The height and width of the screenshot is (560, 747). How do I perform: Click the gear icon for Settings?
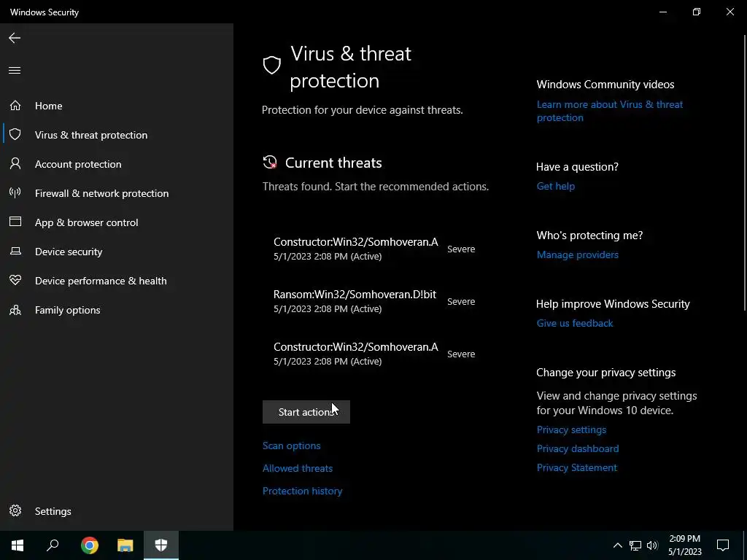[15, 510]
